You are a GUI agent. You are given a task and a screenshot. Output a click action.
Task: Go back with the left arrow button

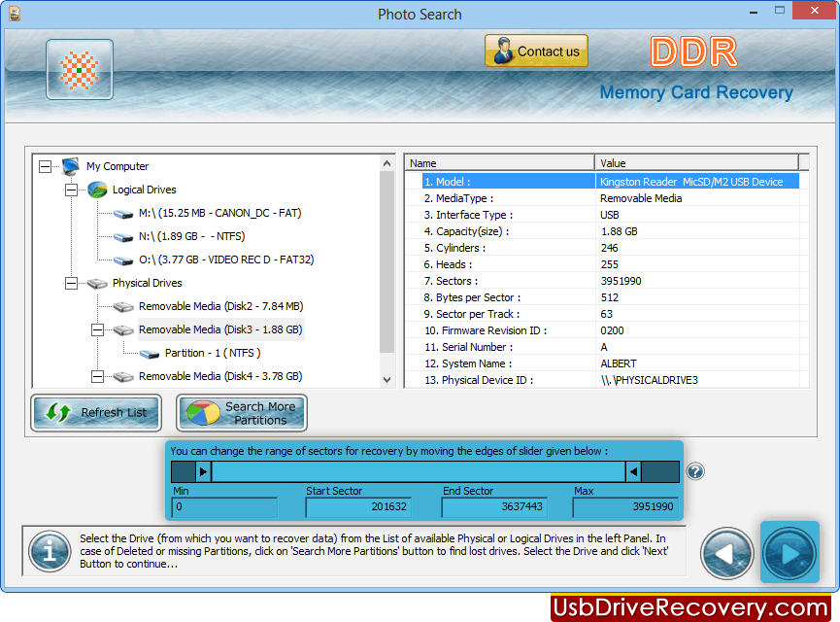tap(727, 554)
